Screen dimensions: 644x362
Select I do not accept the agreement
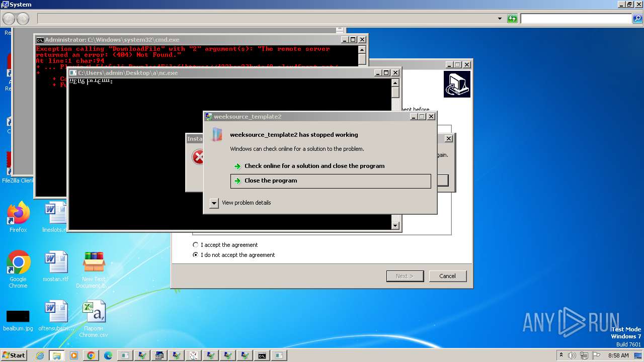234,255
